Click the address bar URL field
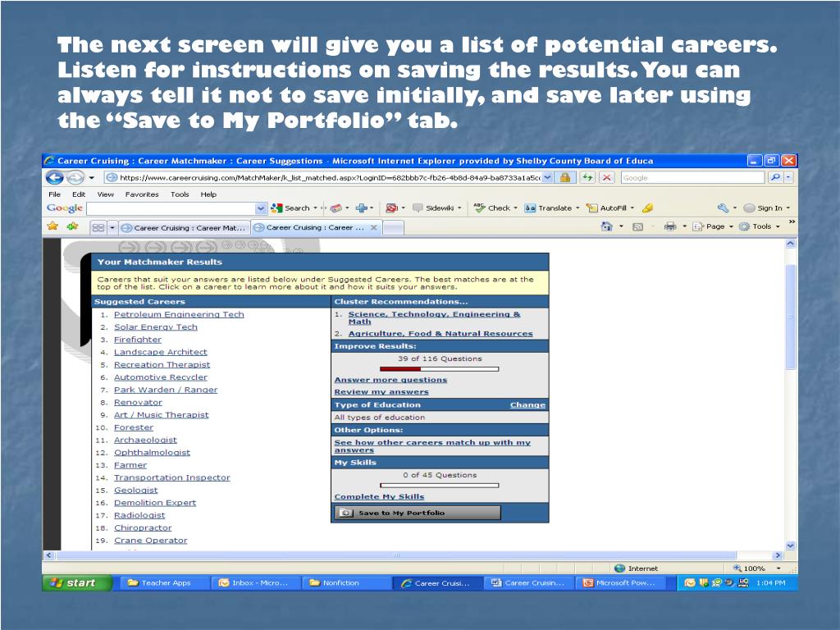Image resolution: width=840 pixels, height=630 pixels. (323, 178)
